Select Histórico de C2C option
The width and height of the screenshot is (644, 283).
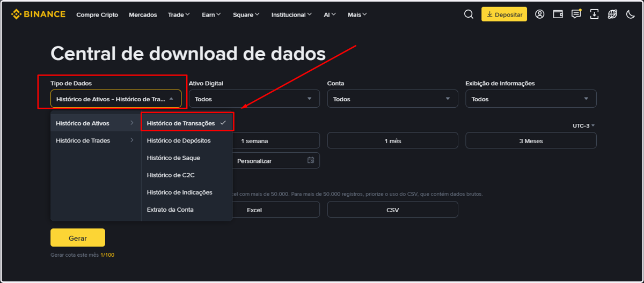click(x=187, y=175)
